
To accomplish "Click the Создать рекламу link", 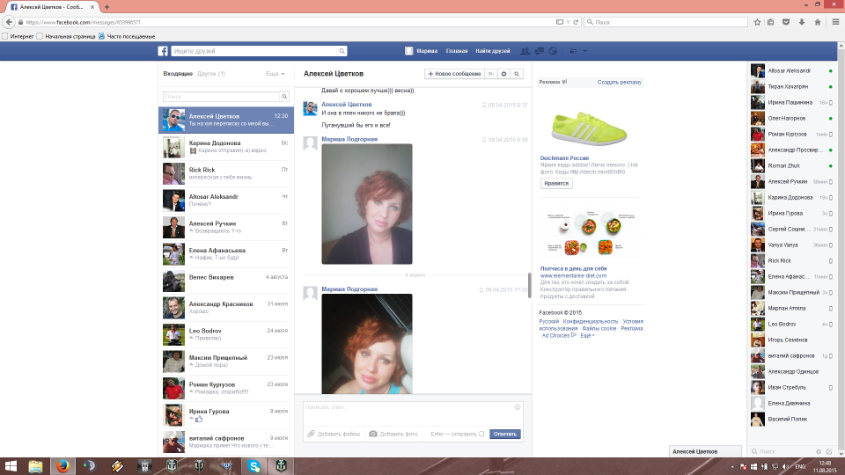I will (x=619, y=82).
